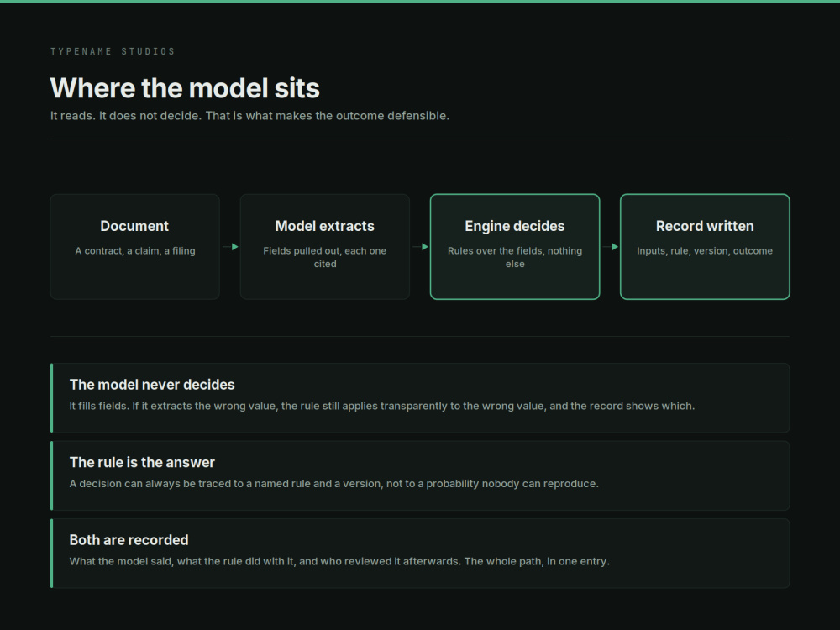This screenshot has width=840, height=630.
Task: Click the arrow between Document and Model extracts
Action: pos(230,247)
